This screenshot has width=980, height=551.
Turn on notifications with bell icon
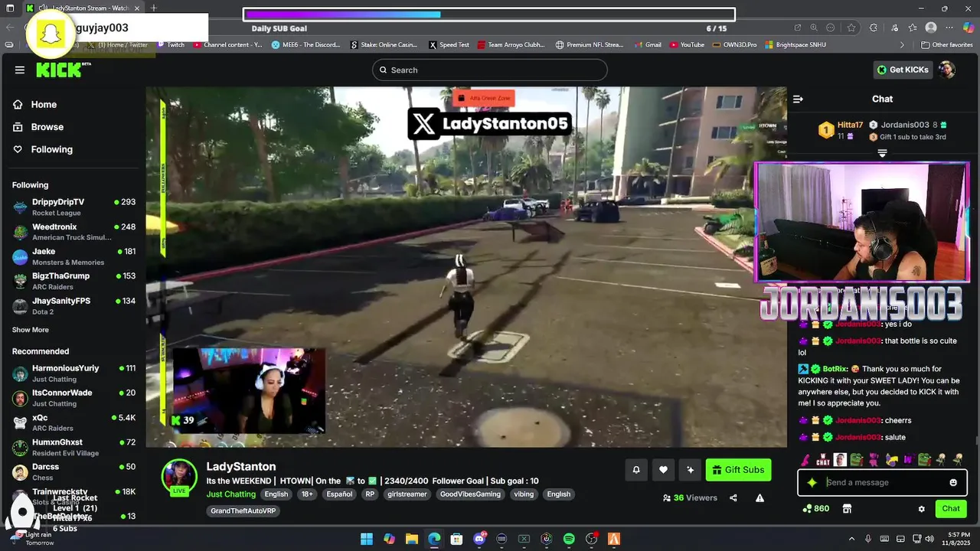635,470
